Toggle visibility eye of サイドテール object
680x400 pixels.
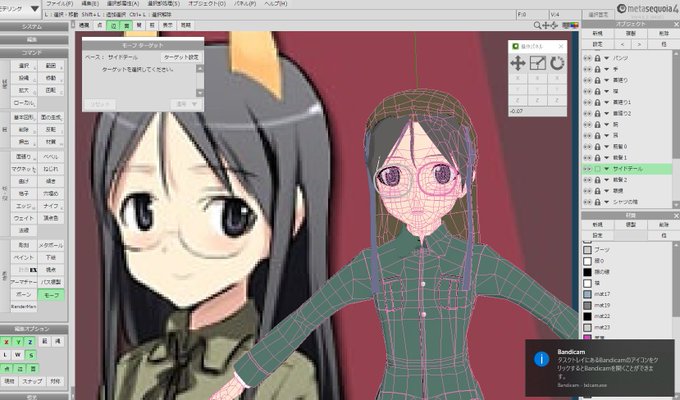pos(588,169)
